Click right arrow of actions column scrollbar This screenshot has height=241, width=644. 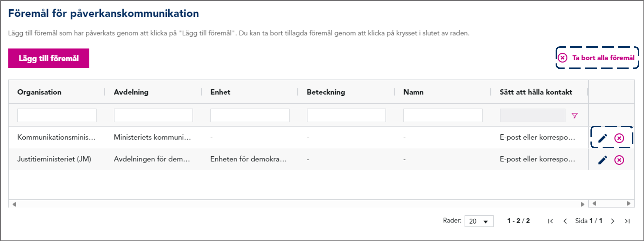(629, 204)
